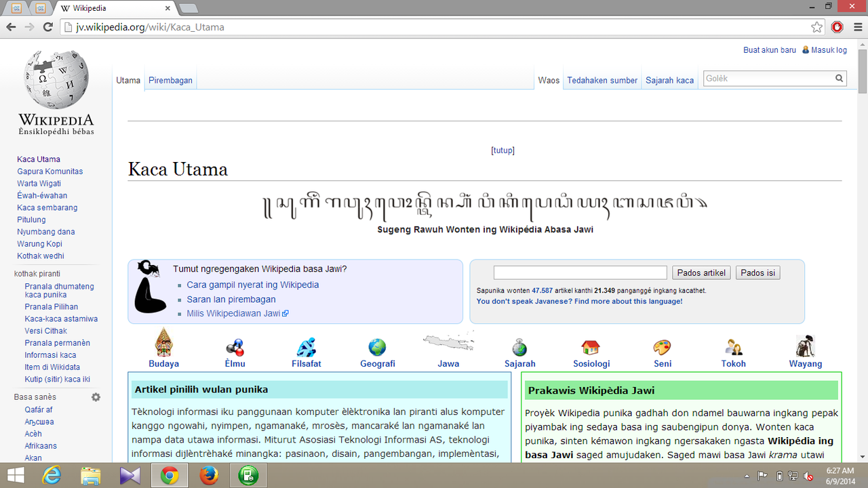This screenshot has width=868, height=488.
Task: Open Kaca sembarang sidebar link
Action: pos(47,208)
